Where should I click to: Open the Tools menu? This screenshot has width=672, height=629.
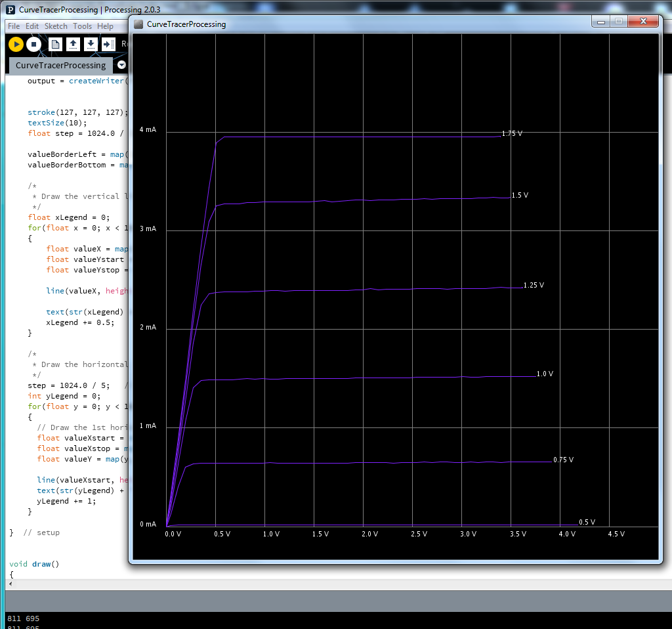click(x=82, y=26)
